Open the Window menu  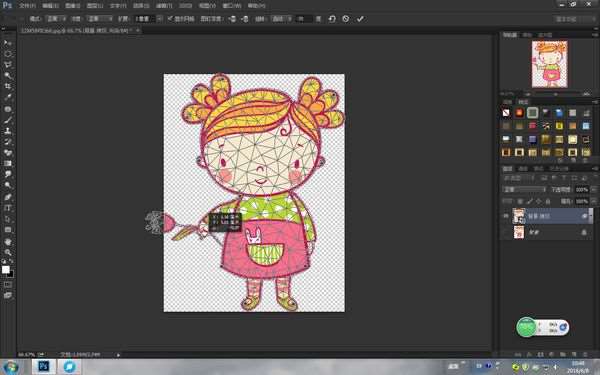[x=232, y=6]
